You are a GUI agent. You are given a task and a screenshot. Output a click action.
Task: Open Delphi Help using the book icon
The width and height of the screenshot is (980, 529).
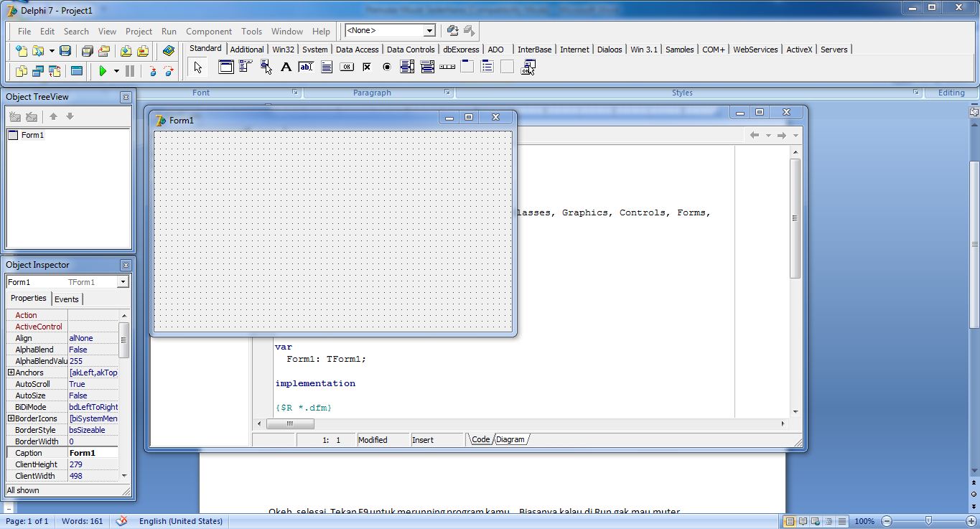tap(169, 51)
